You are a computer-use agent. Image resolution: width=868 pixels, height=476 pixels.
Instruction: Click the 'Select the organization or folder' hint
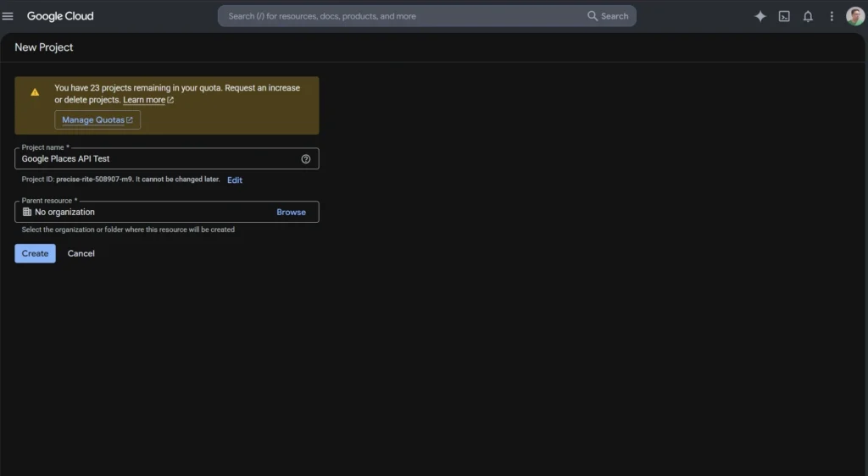(x=128, y=230)
